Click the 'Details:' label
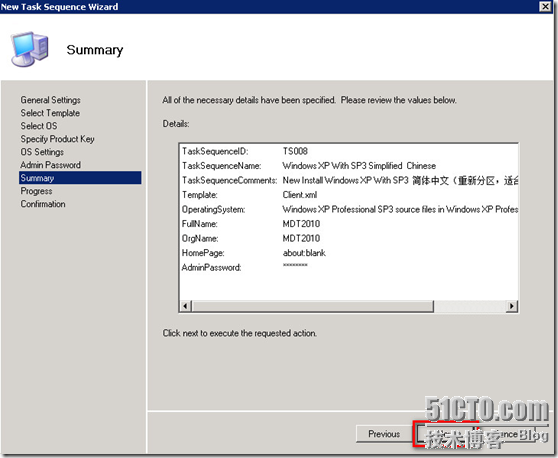 coord(176,124)
